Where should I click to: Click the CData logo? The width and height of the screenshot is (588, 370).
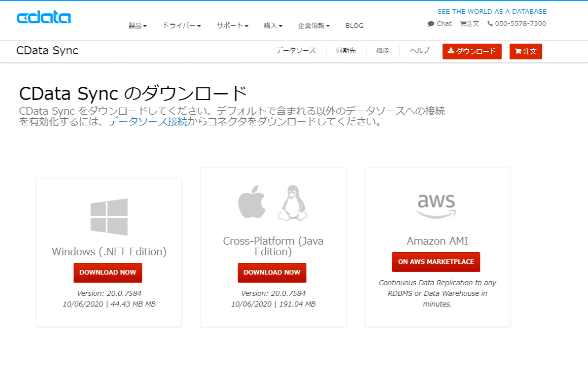point(44,17)
